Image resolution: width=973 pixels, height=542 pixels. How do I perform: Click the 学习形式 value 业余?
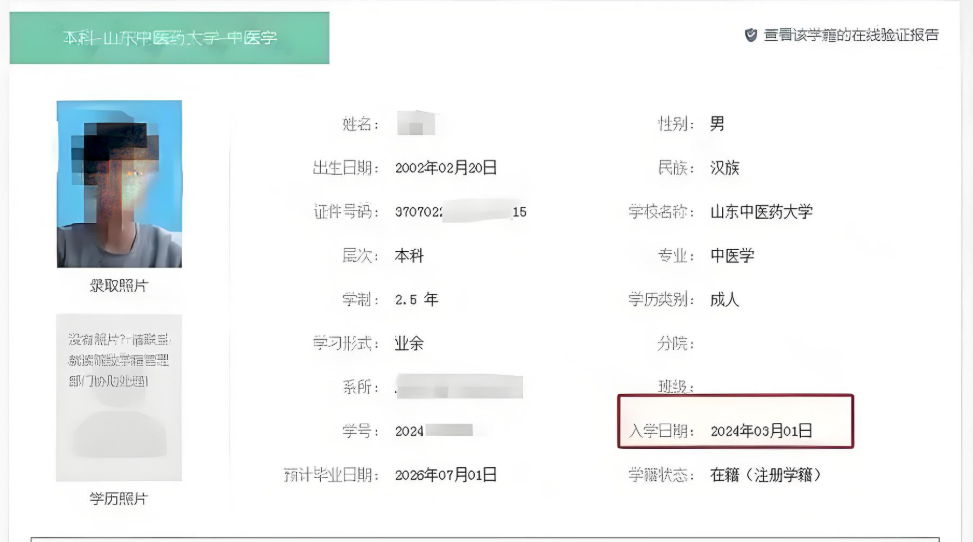point(409,343)
